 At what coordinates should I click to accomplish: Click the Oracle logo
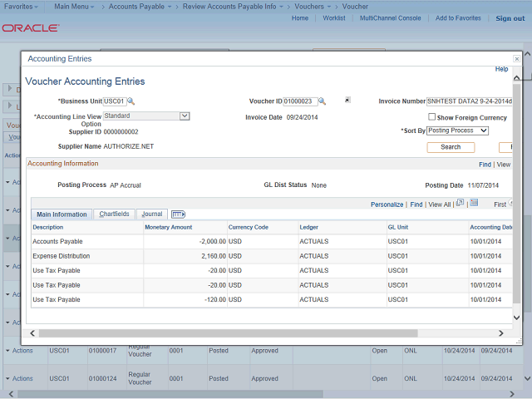point(31,27)
